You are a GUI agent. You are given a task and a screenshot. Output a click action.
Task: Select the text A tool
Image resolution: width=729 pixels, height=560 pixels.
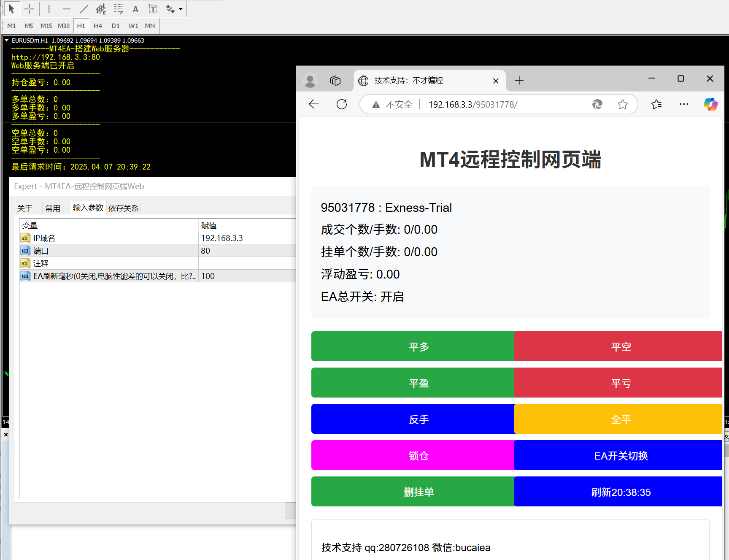click(x=135, y=9)
